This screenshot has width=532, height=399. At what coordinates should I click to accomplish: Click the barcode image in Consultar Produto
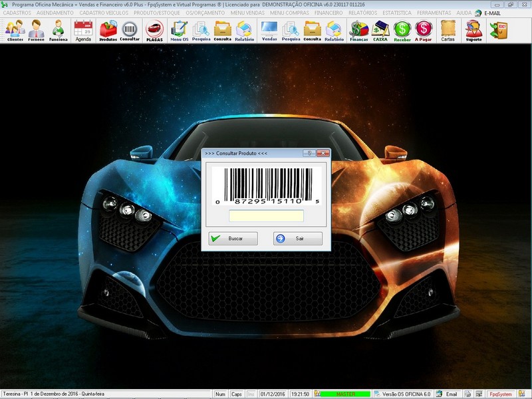coord(267,186)
